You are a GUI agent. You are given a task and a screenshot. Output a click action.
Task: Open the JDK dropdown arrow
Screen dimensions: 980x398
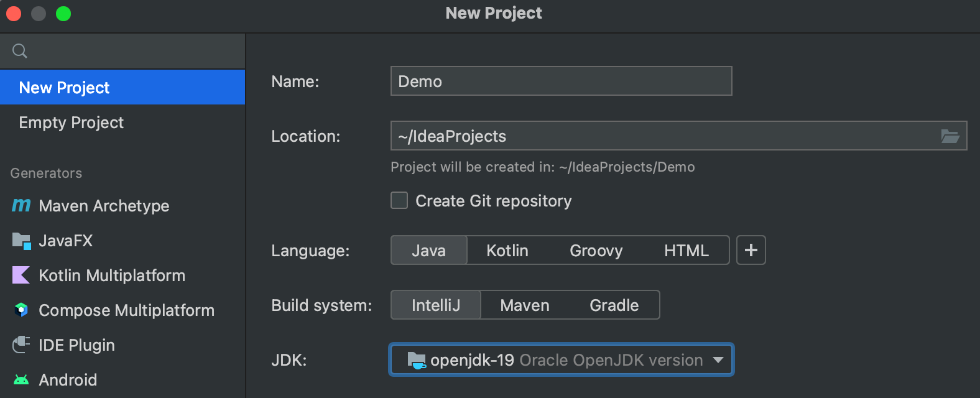click(718, 360)
